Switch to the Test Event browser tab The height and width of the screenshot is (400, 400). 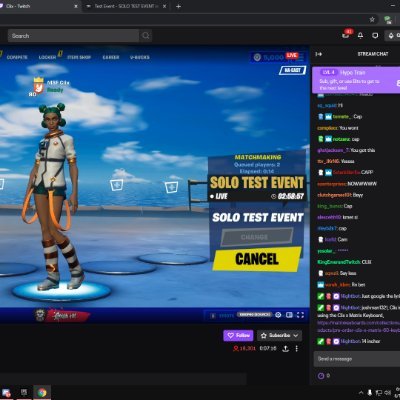[x=125, y=6]
